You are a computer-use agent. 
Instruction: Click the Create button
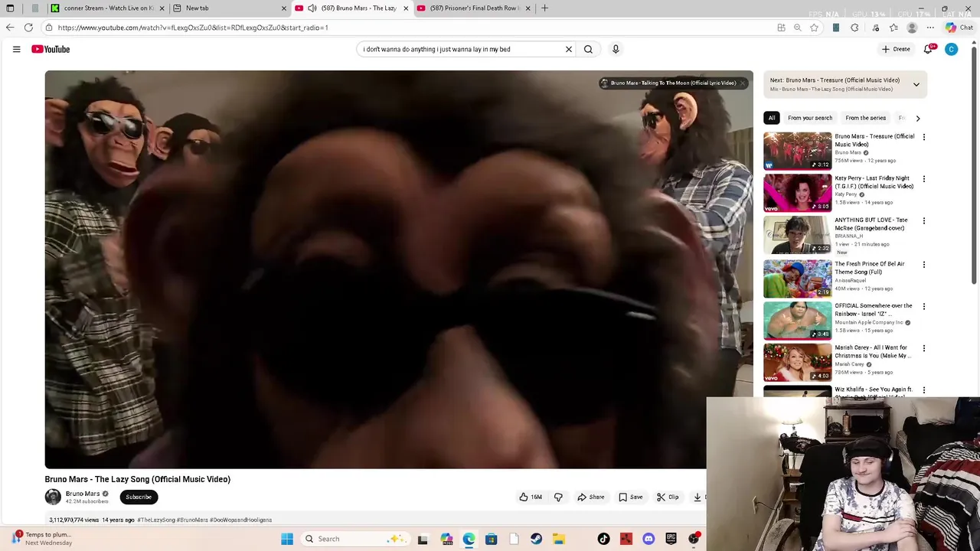[x=896, y=49]
